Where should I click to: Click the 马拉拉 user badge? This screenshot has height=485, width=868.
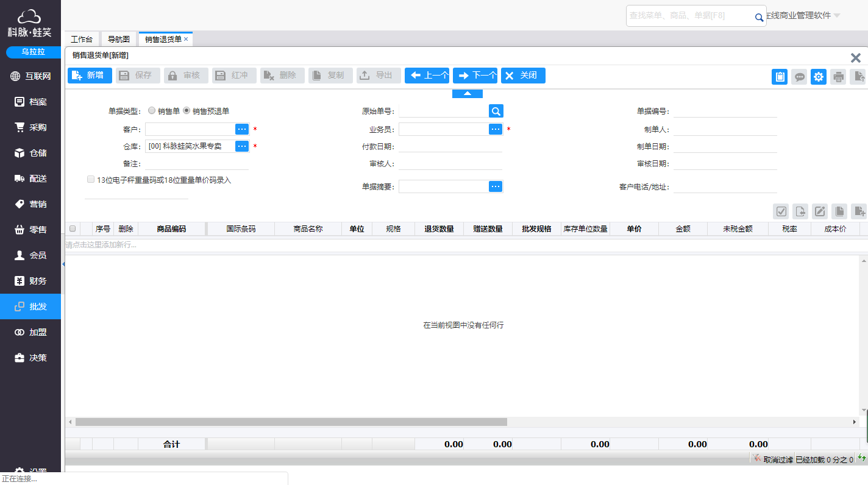(x=34, y=52)
